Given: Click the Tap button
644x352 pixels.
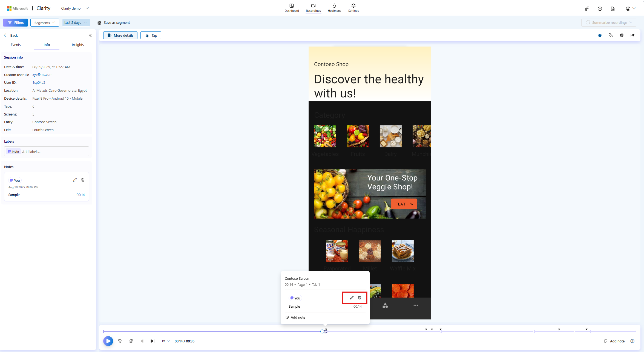Looking at the screenshot, I should point(151,35).
